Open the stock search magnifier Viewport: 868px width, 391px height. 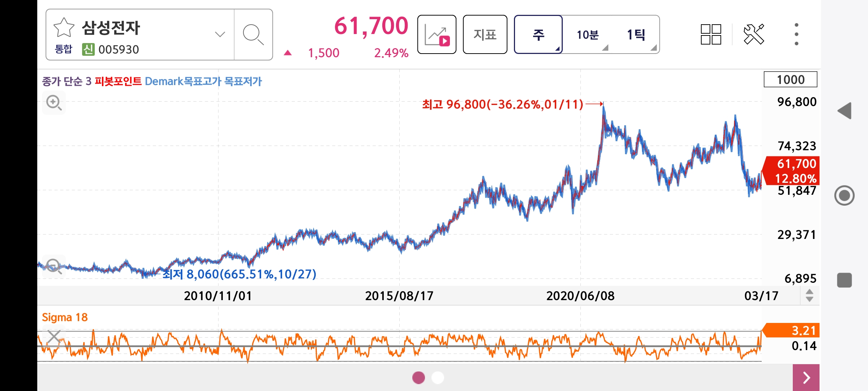pyautogui.click(x=253, y=35)
